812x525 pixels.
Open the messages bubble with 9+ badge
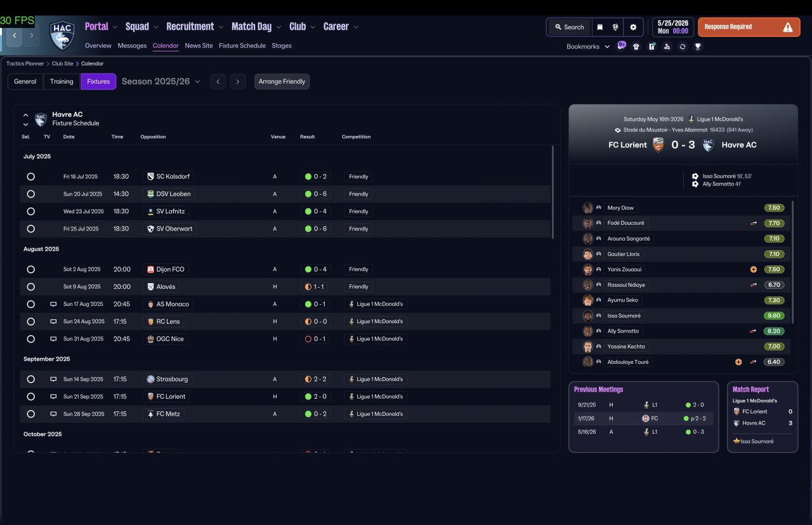(622, 46)
